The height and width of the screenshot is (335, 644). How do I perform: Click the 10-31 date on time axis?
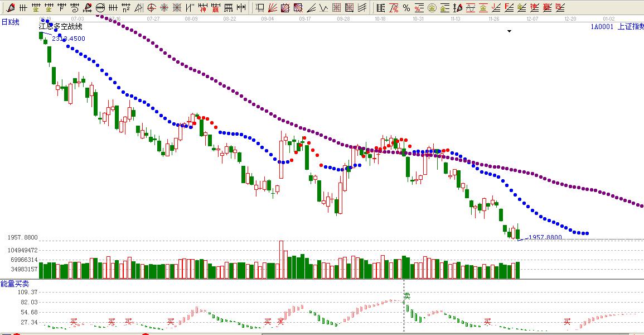coord(418,18)
